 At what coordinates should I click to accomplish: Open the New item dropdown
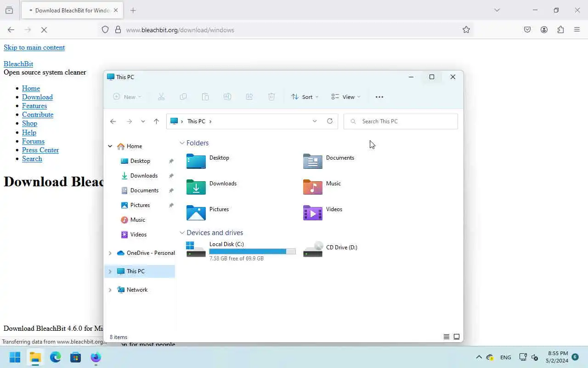coord(127,97)
